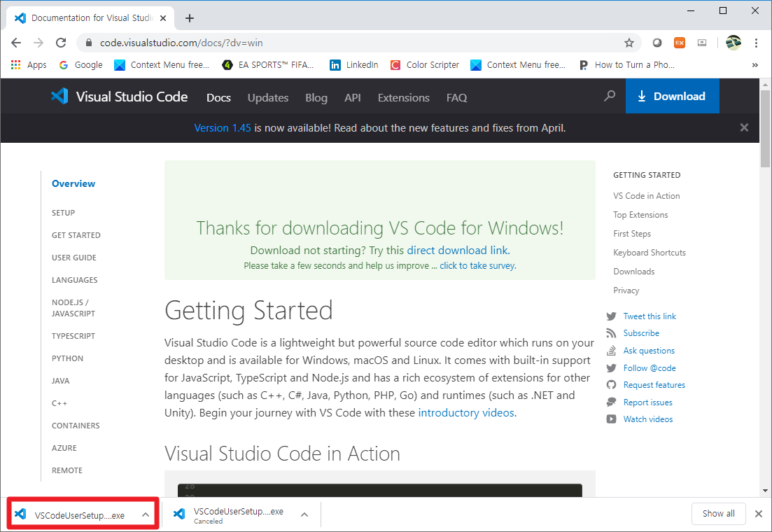The image size is (772, 532).
Task: Click the Version 1.45 link
Action: (x=223, y=128)
